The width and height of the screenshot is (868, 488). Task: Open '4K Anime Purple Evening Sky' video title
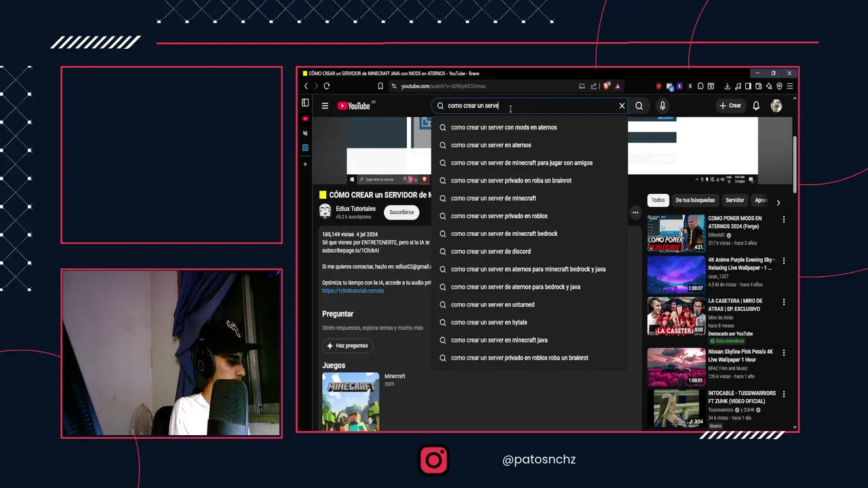pyautogui.click(x=741, y=264)
